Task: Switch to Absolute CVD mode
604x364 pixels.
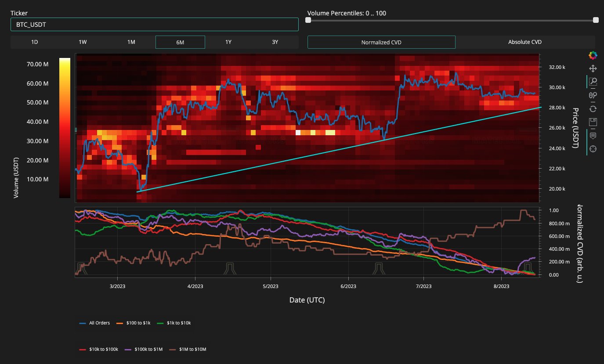Action: click(524, 42)
